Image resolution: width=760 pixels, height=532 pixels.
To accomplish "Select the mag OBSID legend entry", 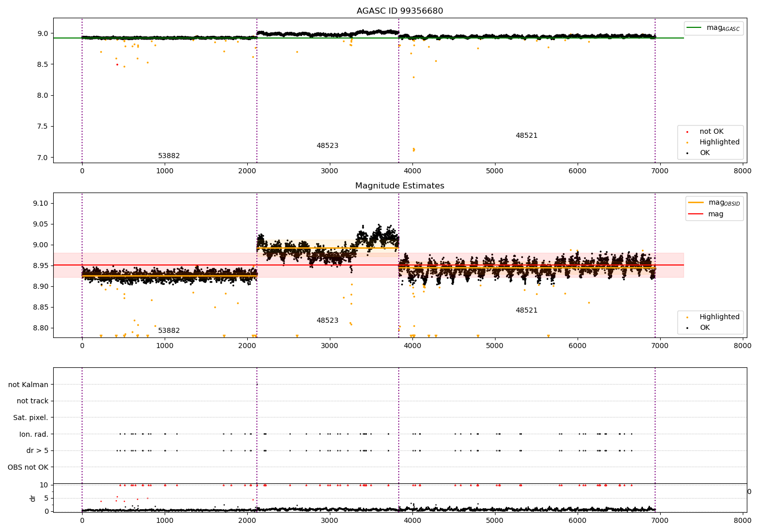I will click(715, 203).
